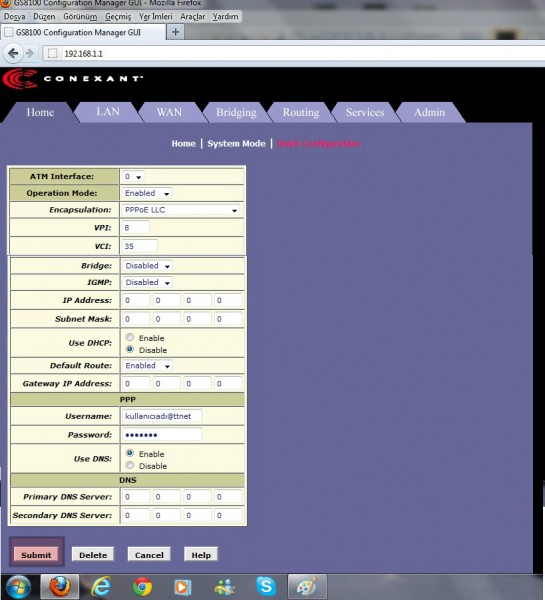The image size is (545, 600).
Task: Open Skype from the taskbar
Action: [266, 586]
